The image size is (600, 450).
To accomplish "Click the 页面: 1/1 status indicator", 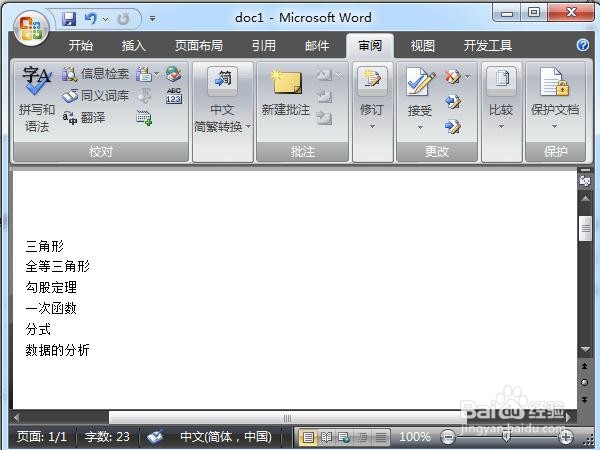I will (x=42, y=437).
